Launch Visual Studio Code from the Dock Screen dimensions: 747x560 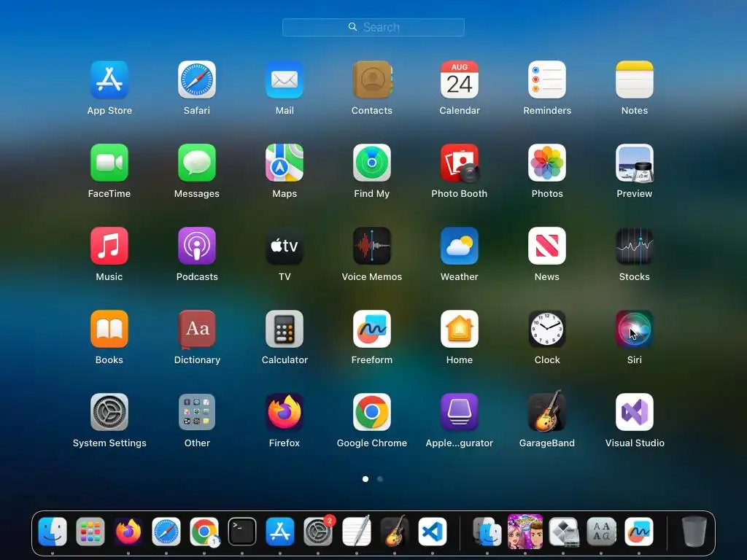[x=433, y=532]
